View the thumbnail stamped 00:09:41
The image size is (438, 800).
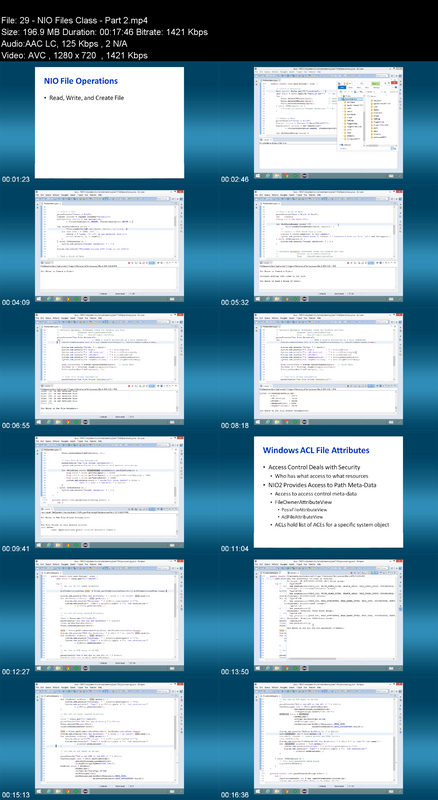click(109, 492)
